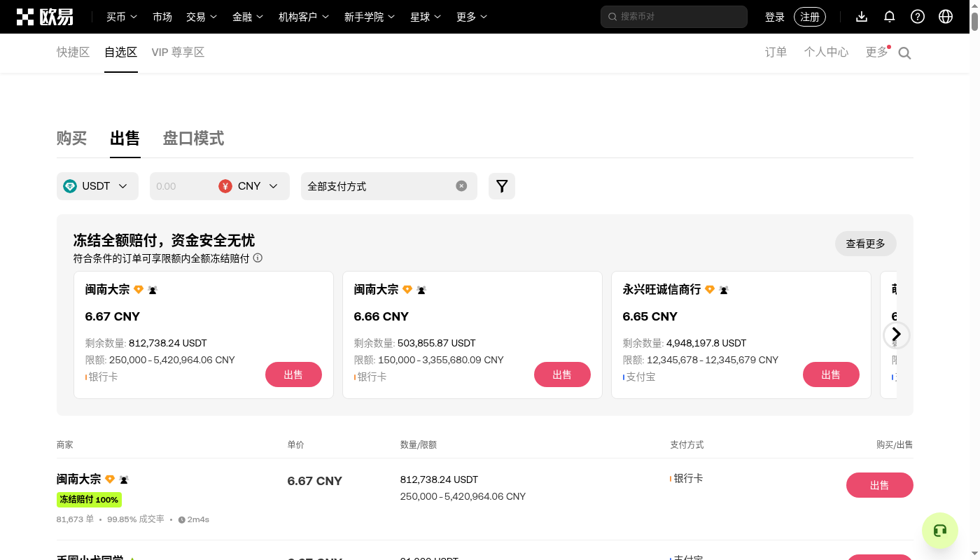Click the 登录 link
The height and width of the screenshot is (560, 980).
[x=775, y=17]
